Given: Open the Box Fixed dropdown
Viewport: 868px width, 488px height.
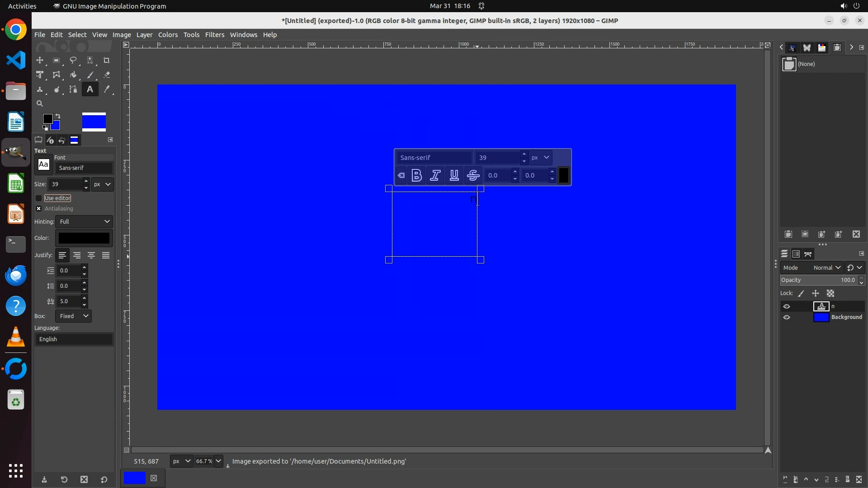Looking at the screenshot, I should coord(73,316).
